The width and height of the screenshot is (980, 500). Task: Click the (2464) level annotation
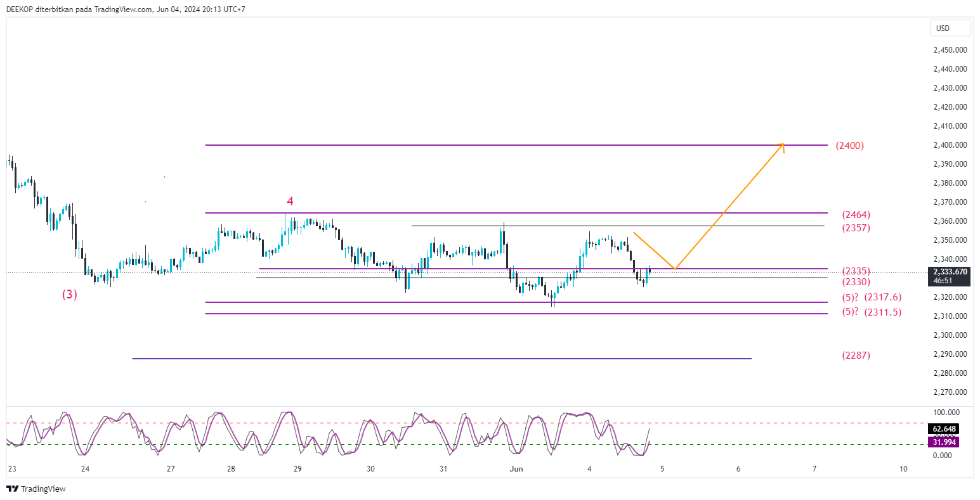pyautogui.click(x=856, y=215)
